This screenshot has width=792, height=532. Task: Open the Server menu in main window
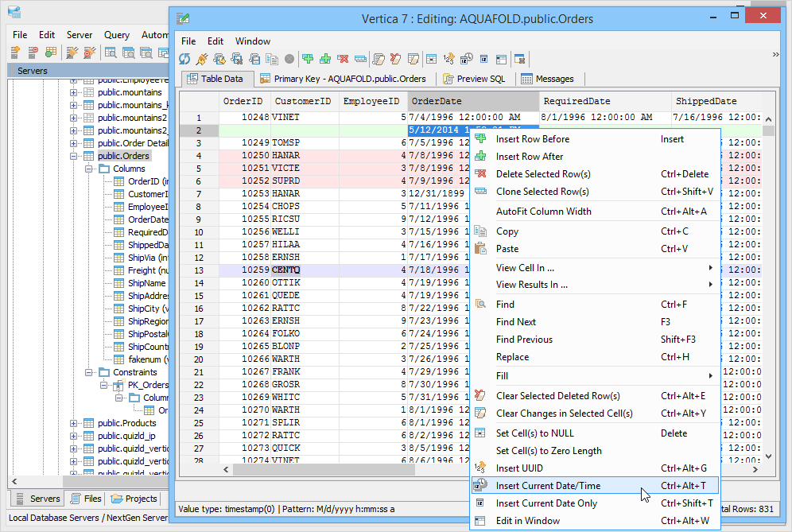80,35
